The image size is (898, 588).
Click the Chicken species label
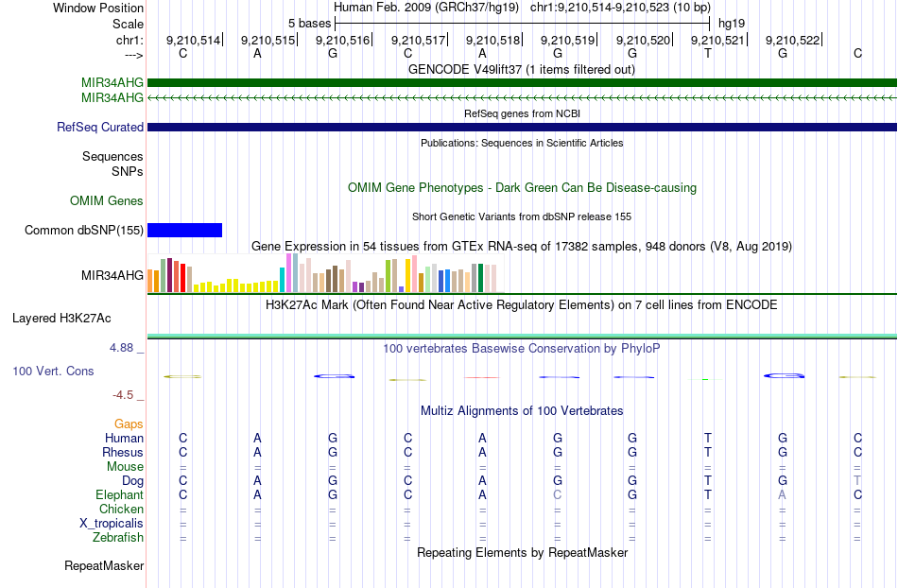121,509
